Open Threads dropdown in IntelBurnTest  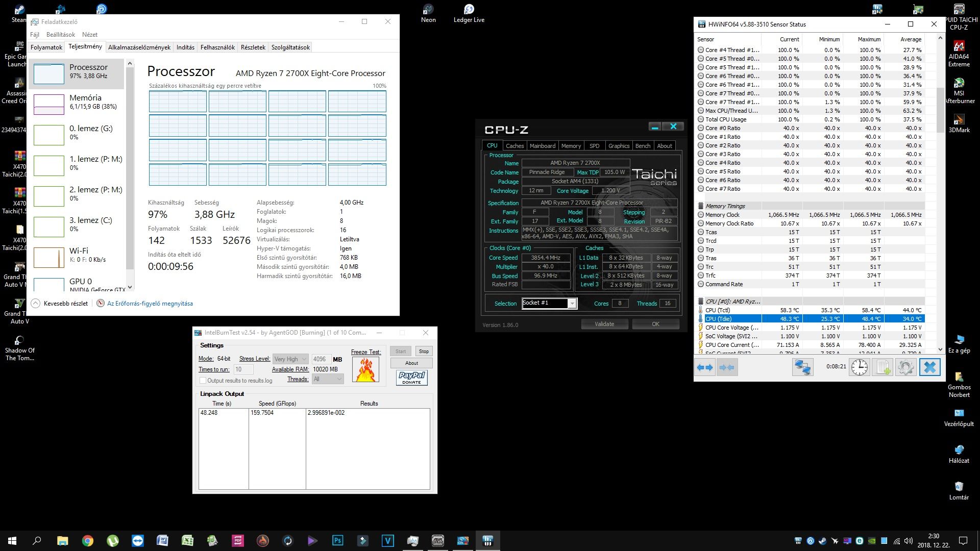click(x=328, y=379)
